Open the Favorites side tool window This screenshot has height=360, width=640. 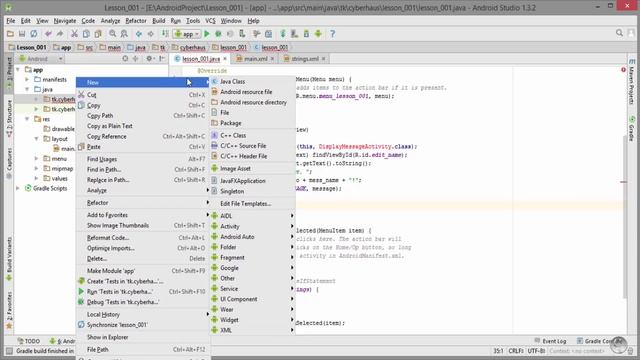[9, 310]
